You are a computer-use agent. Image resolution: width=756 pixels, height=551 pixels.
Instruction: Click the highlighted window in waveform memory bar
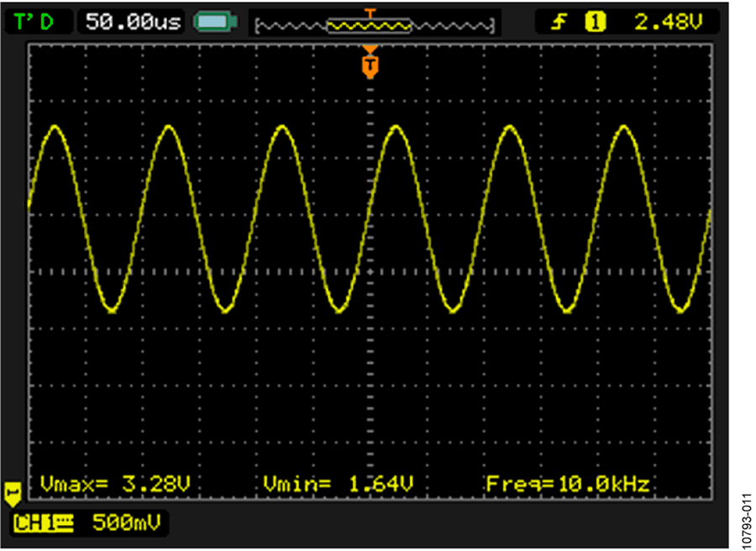point(369,26)
